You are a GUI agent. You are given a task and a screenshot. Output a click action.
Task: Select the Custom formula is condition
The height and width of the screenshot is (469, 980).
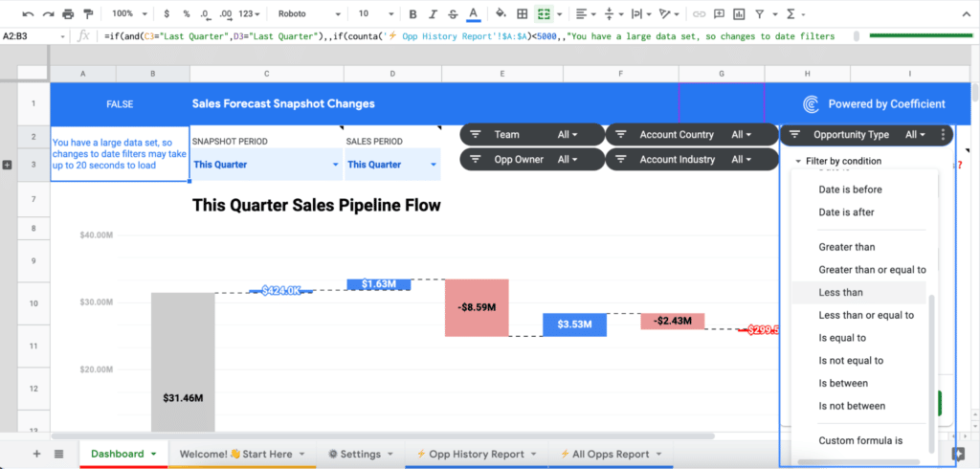[x=859, y=441]
